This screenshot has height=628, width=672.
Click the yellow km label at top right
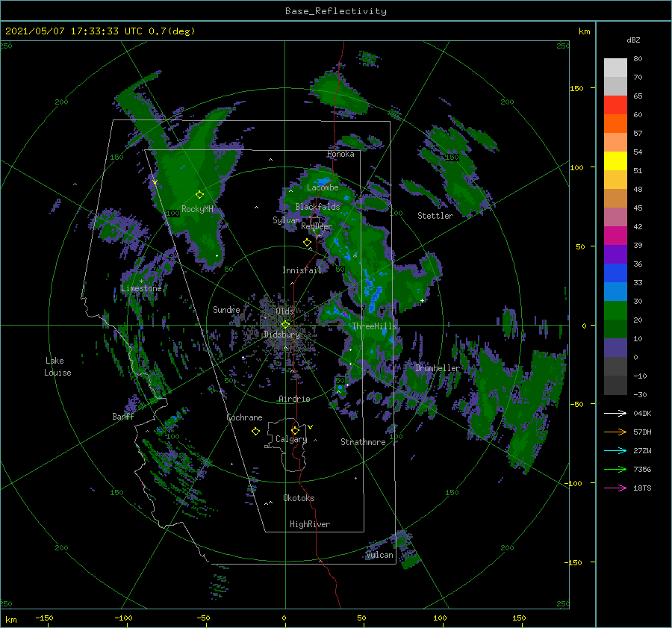coord(585,31)
